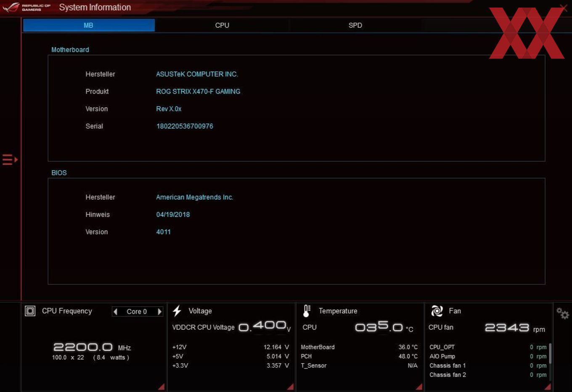This screenshot has width=572, height=392.
Task: Click the T_Sensor temperature row
Action: (359, 366)
